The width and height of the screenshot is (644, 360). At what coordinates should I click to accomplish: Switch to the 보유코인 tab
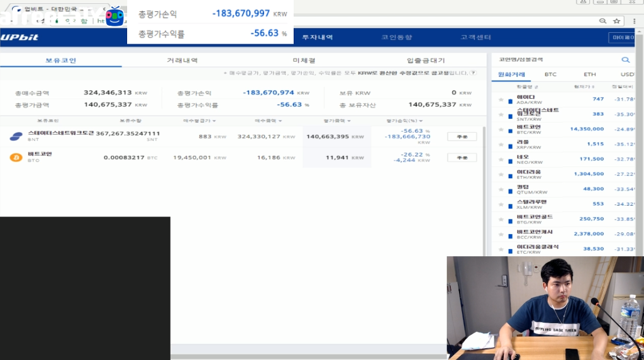point(61,60)
